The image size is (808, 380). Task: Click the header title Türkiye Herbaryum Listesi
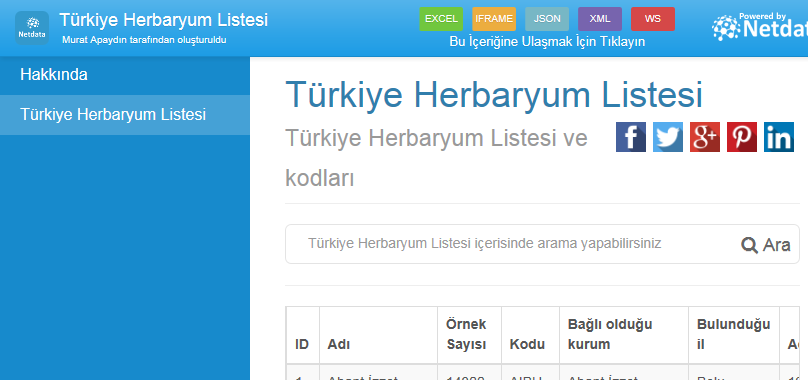[x=164, y=20]
